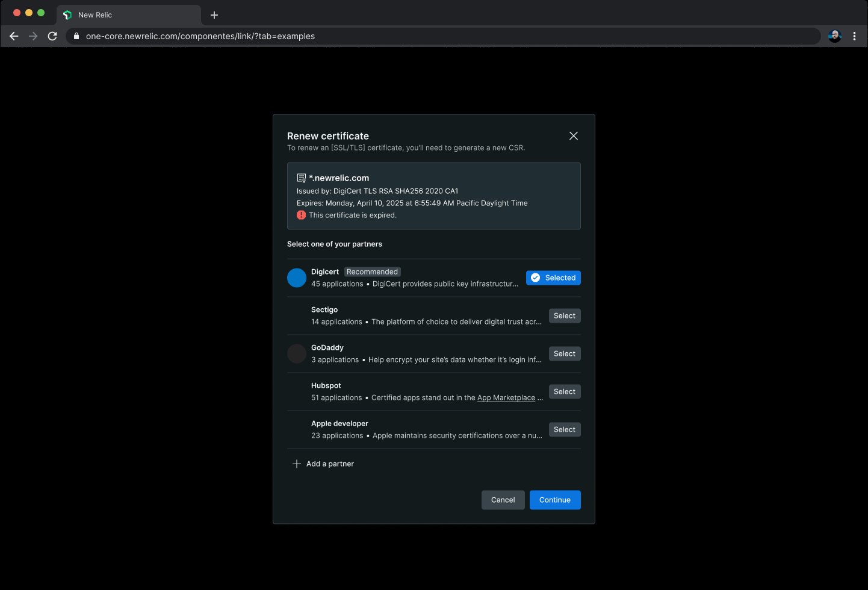Viewport: 868px width, 590px height.
Task: Click the certificate icon beside *.newrelic.com
Action: click(302, 178)
